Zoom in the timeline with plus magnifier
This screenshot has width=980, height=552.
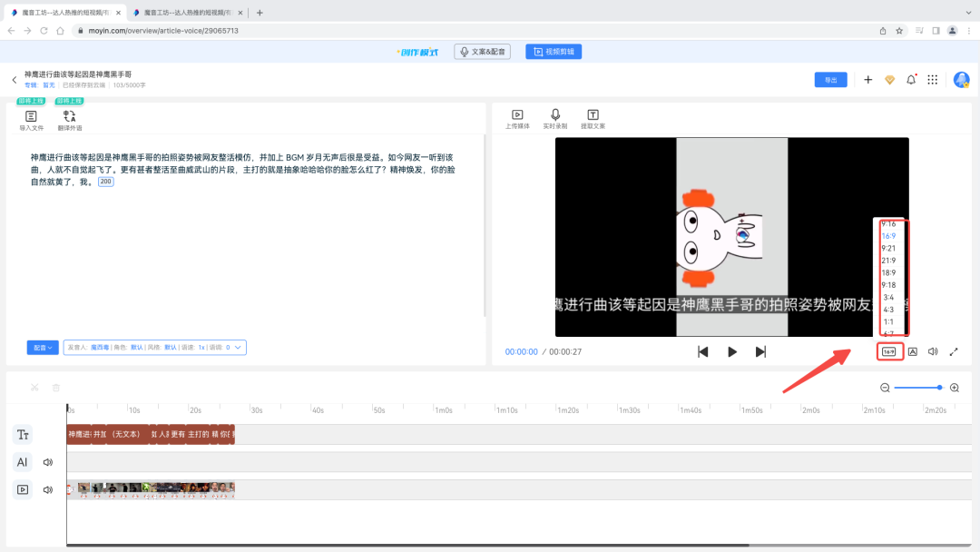tap(955, 388)
